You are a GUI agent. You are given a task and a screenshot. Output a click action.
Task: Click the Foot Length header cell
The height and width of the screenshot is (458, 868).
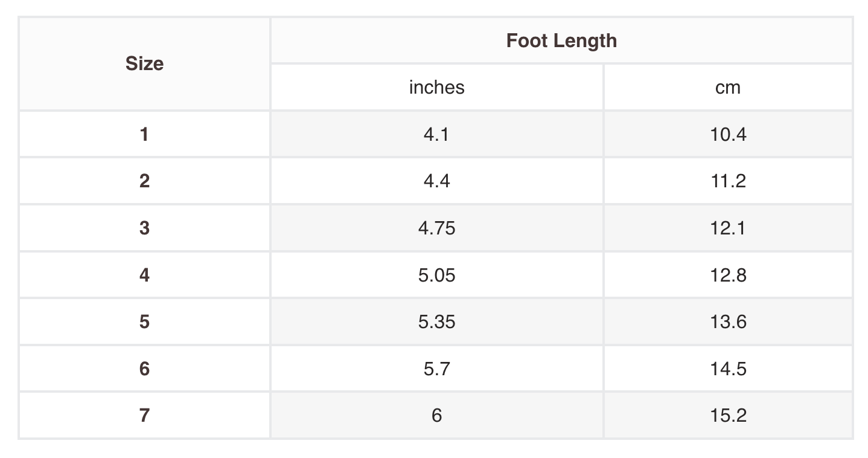pyautogui.click(x=561, y=40)
